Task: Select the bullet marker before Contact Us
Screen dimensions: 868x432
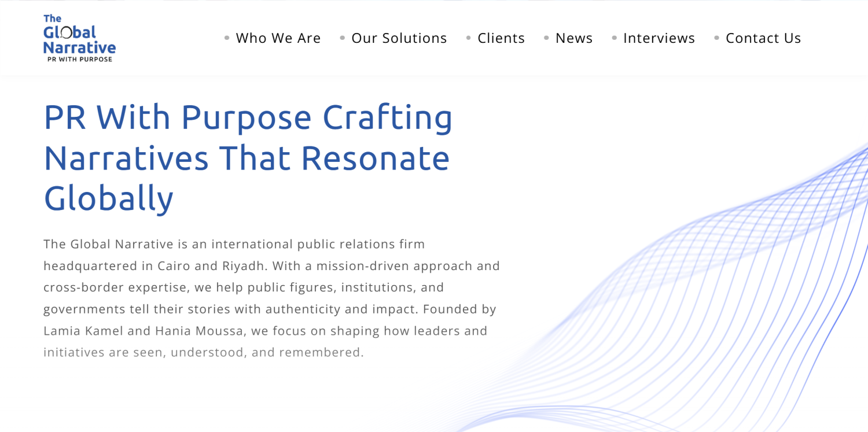Action: [x=716, y=38]
